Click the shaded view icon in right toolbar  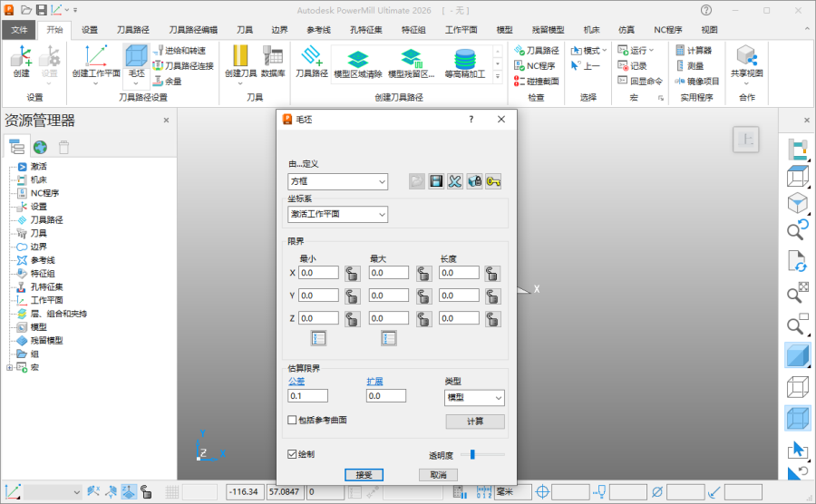point(797,355)
